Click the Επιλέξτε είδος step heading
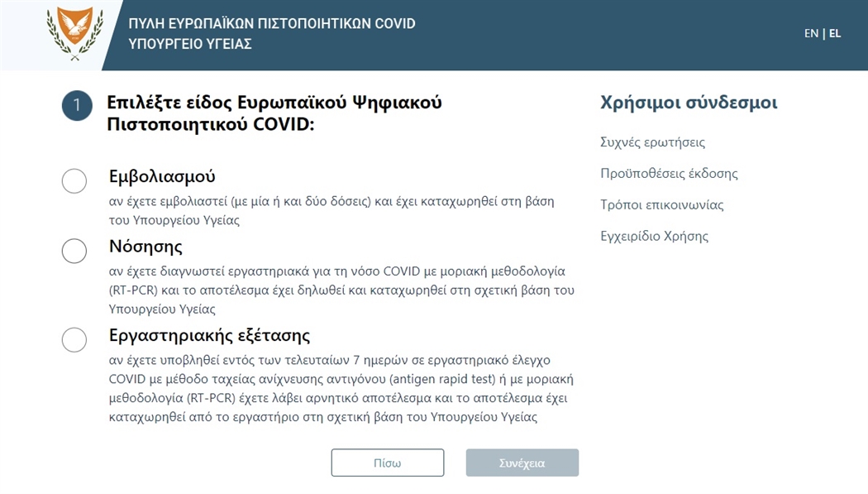The height and width of the screenshot is (494, 868). (274, 113)
